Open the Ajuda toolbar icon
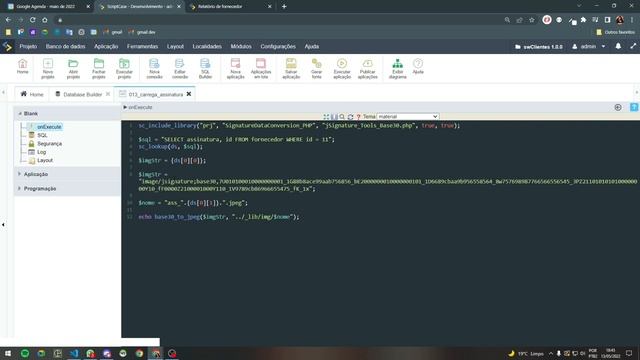This screenshot has height=360, width=640. (x=418, y=67)
